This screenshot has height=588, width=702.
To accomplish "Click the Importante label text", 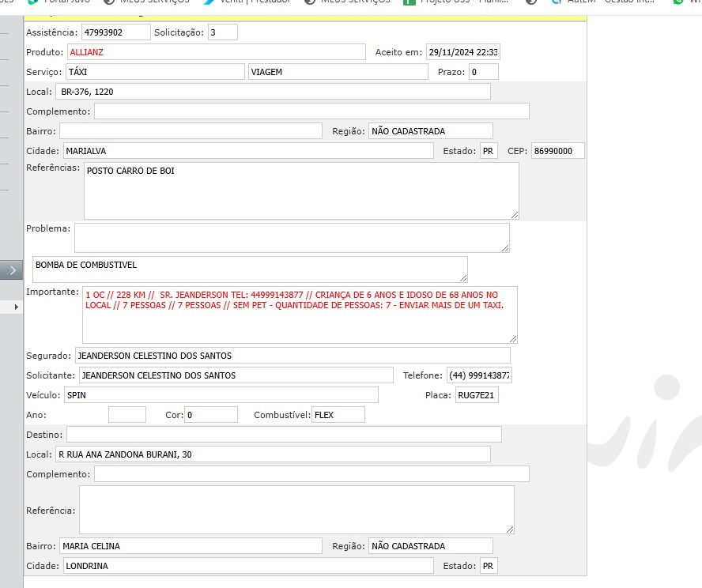I will pos(52,292).
